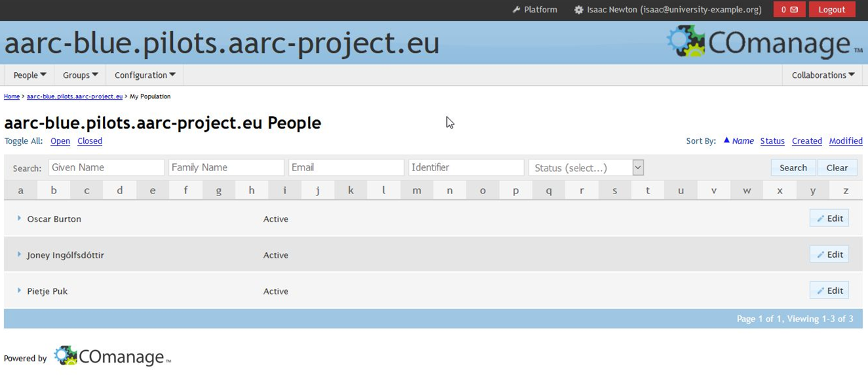The width and height of the screenshot is (868, 381).
Task: Expand the Oscar Burton row
Action: (x=19, y=218)
